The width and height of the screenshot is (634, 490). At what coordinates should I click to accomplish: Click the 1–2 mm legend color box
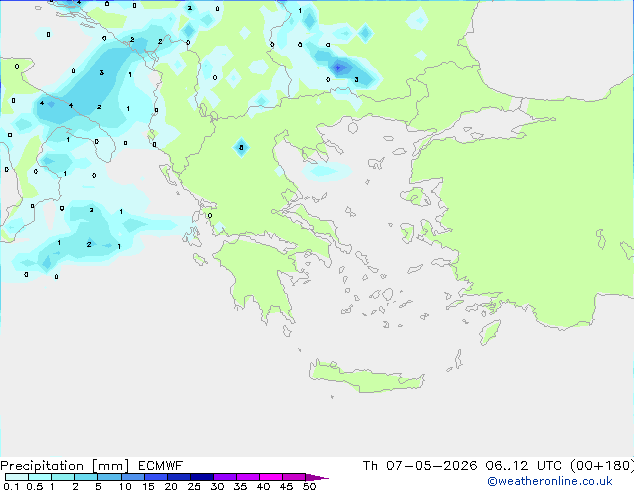click(63, 477)
